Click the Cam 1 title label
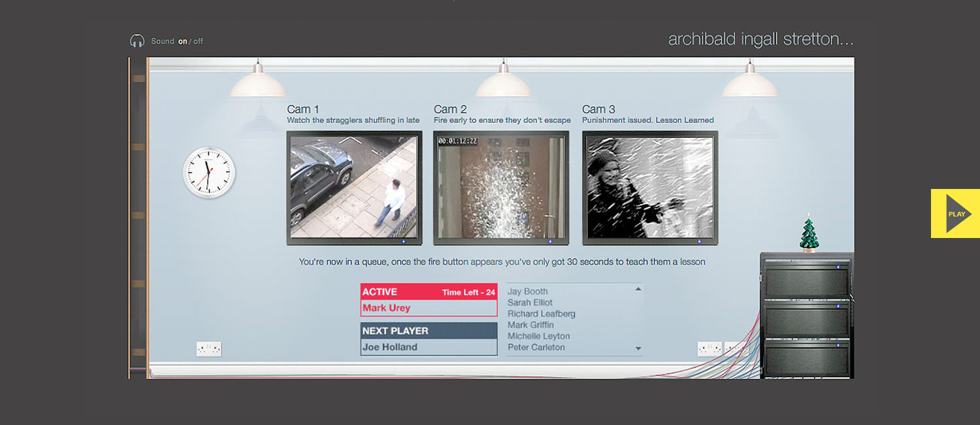Screen dimensions: 980x425 point(303,109)
